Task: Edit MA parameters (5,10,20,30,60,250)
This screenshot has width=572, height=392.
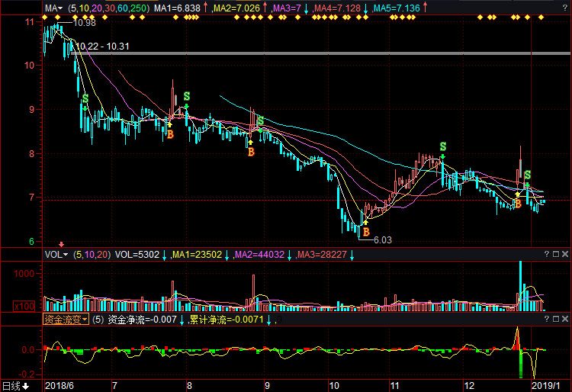Action: [108, 8]
